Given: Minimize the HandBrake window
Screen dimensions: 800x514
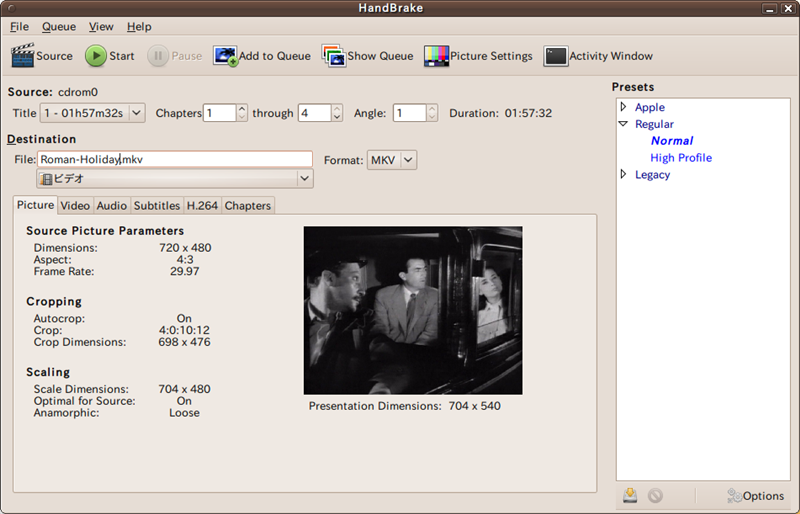Looking at the screenshot, I should tap(769, 8).
